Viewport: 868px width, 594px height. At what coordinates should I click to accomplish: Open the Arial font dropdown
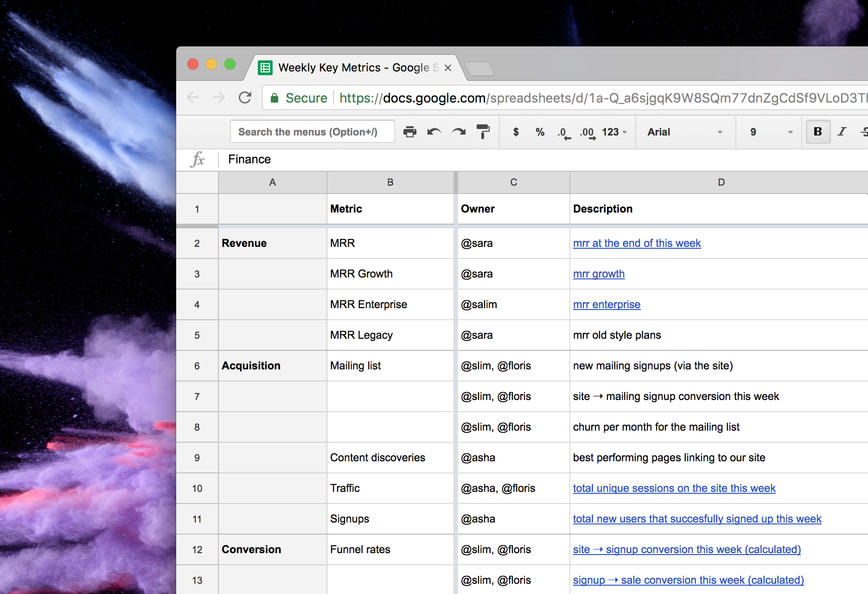tap(684, 132)
